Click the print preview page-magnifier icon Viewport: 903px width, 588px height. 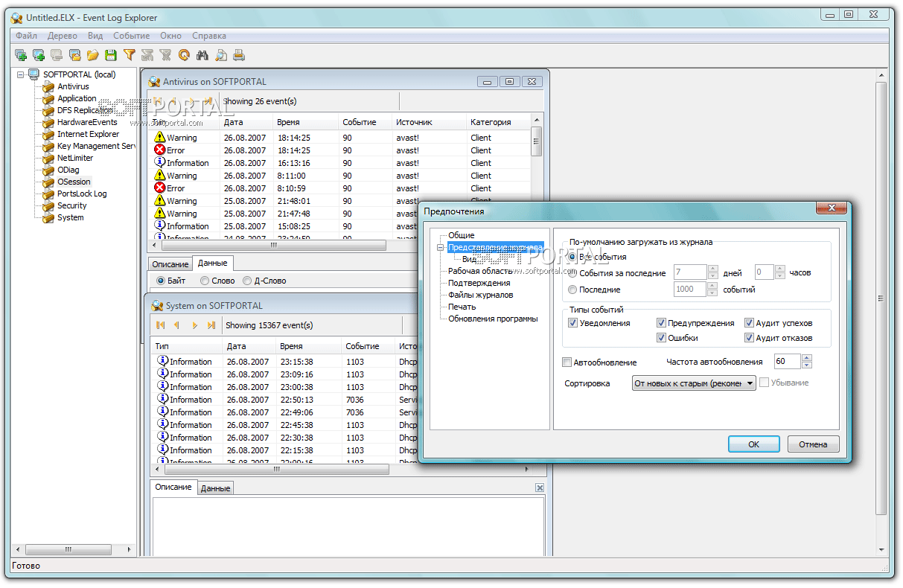pos(221,54)
